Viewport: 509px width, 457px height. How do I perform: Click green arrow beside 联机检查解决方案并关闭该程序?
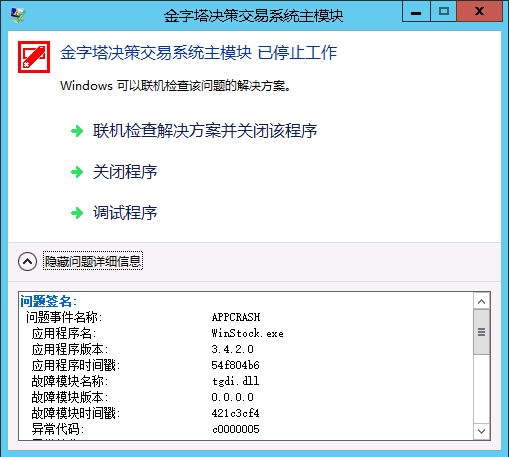click(77, 131)
